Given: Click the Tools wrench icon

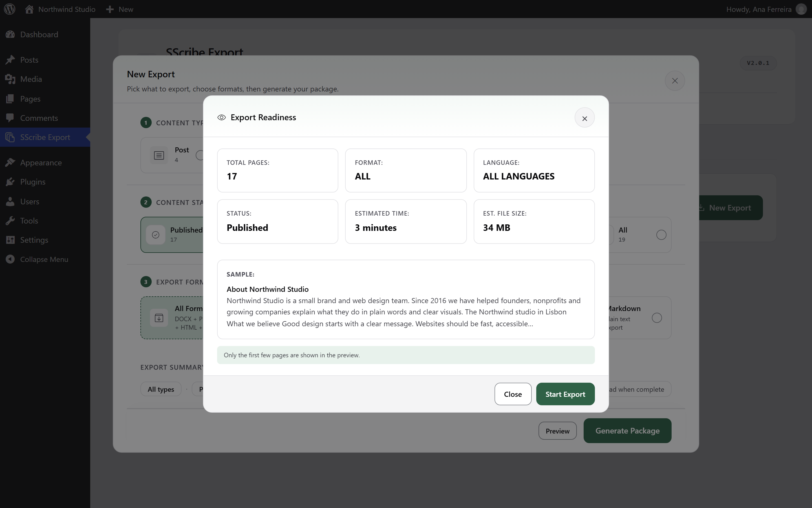Looking at the screenshot, I should [10, 221].
